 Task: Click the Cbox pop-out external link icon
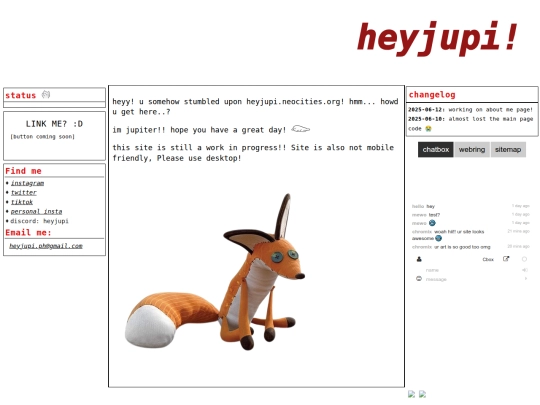tap(506, 259)
